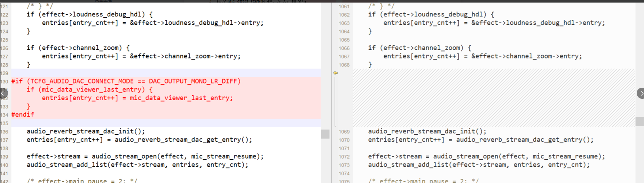This screenshot has width=644, height=183.
Task: Click the red 'if (mic_data_viewer_last_entry) {' line
Action: (90, 90)
